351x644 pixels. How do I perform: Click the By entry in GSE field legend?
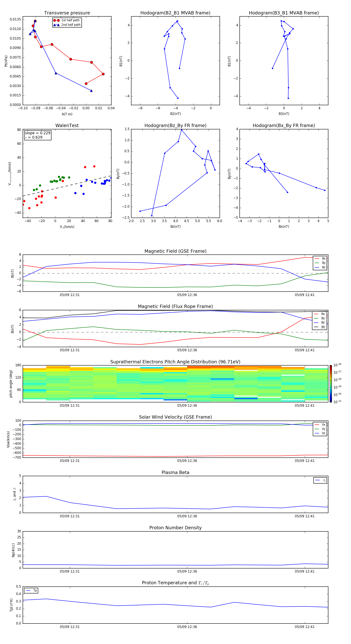(x=320, y=263)
